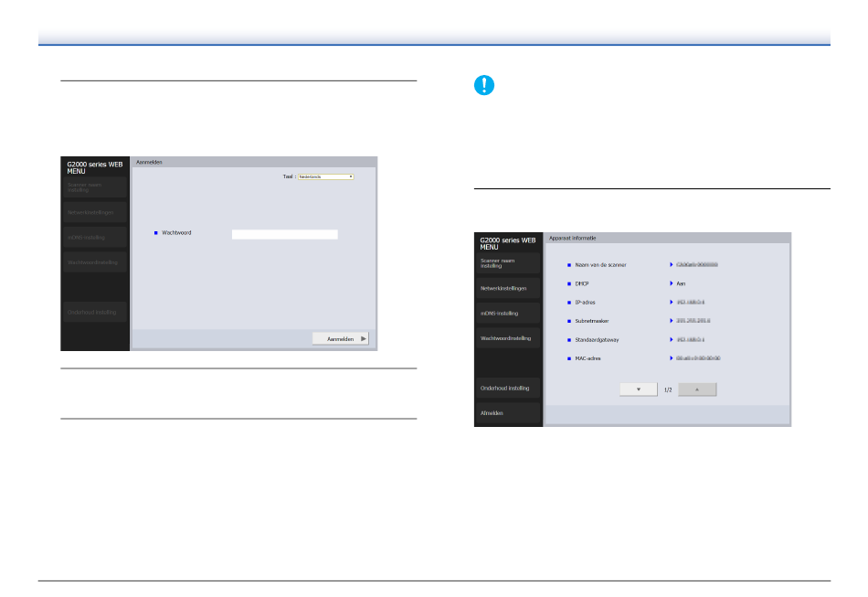Click the Wachtwoord label text
This screenshot has width=868, height=597.
(x=176, y=232)
